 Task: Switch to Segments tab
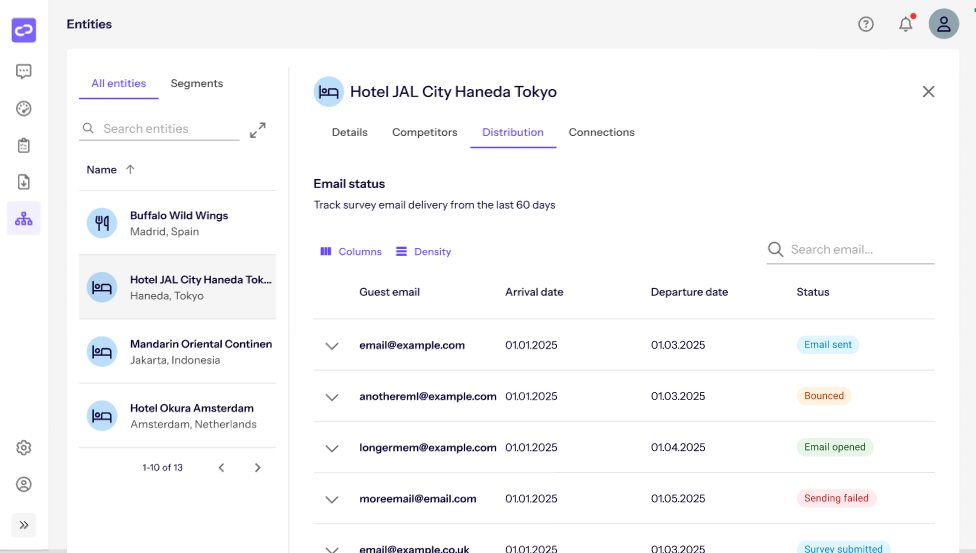point(197,83)
